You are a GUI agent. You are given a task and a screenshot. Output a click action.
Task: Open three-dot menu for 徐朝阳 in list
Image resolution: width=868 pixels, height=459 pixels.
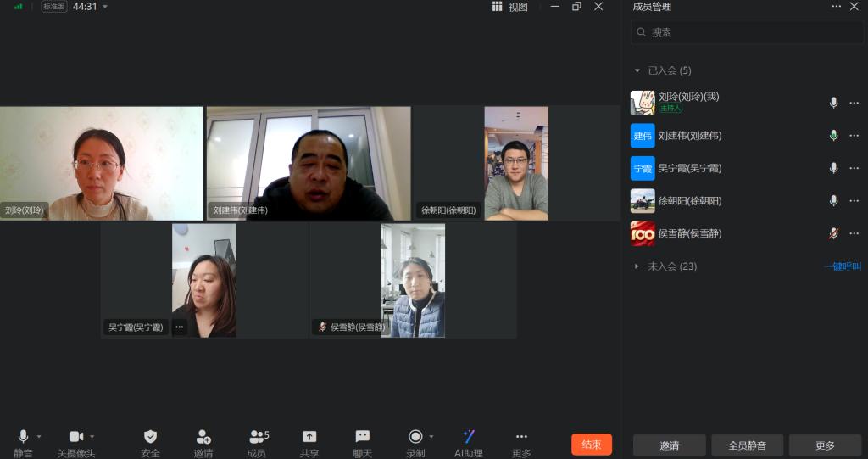coord(854,201)
